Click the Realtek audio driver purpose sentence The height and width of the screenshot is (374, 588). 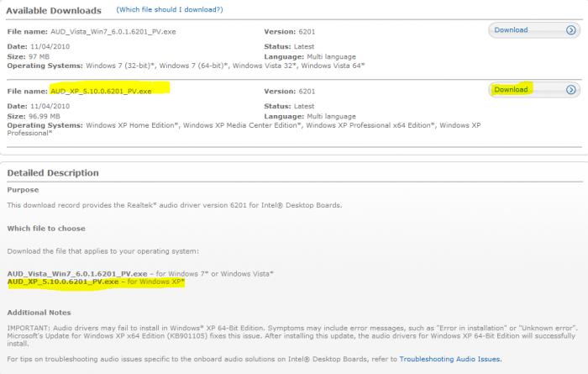[175, 205]
